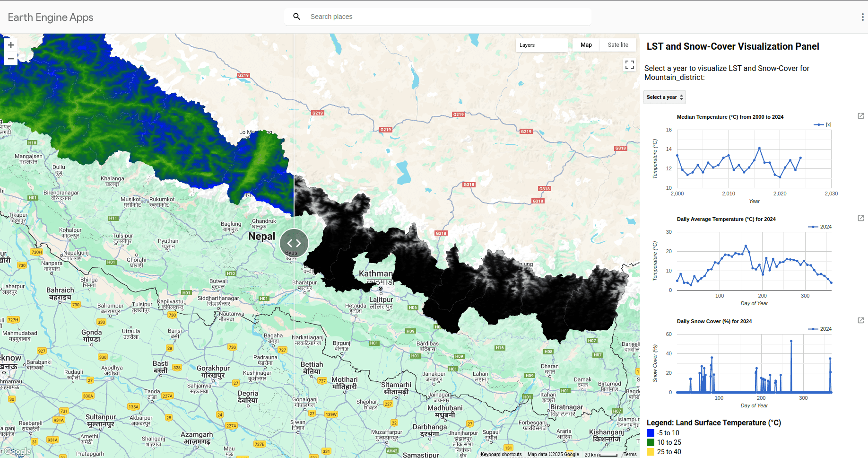868x458 pixels.
Task: Open Keyboard shortcuts link
Action: click(x=501, y=454)
